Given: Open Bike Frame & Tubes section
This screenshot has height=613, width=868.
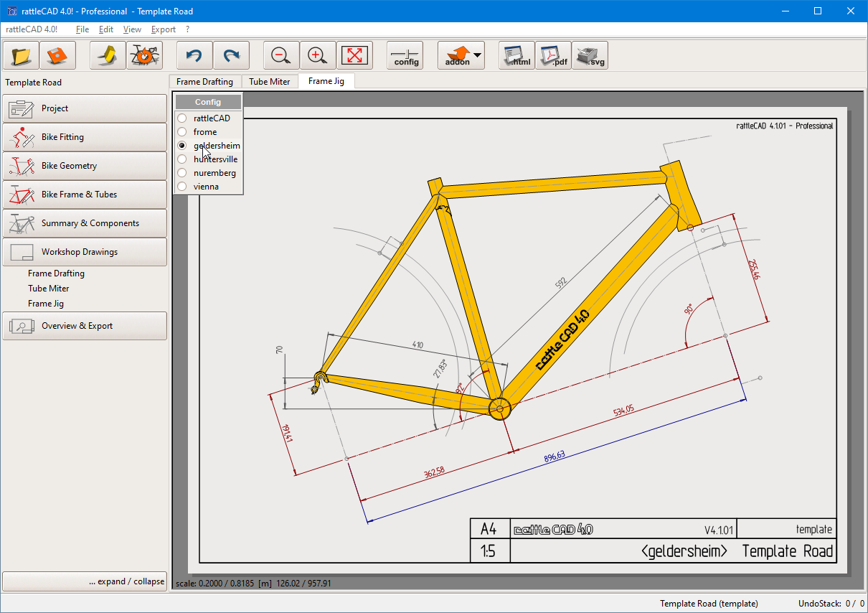Looking at the screenshot, I should [85, 195].
